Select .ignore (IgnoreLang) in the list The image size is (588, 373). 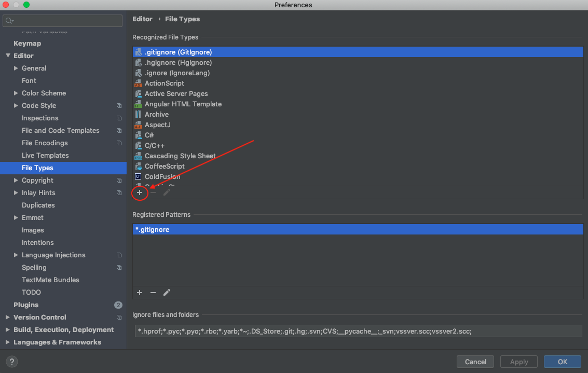tap(358, 73)
